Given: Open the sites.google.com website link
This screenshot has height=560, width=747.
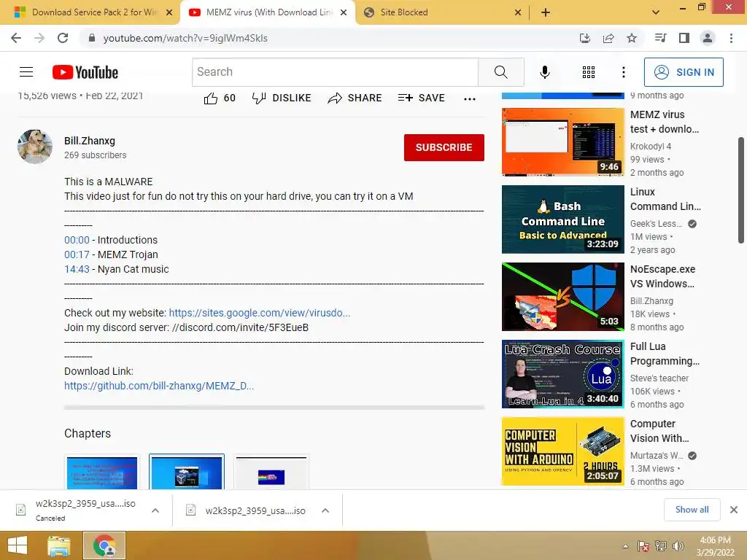Looking at the screenshot, I should coord(260,313).
